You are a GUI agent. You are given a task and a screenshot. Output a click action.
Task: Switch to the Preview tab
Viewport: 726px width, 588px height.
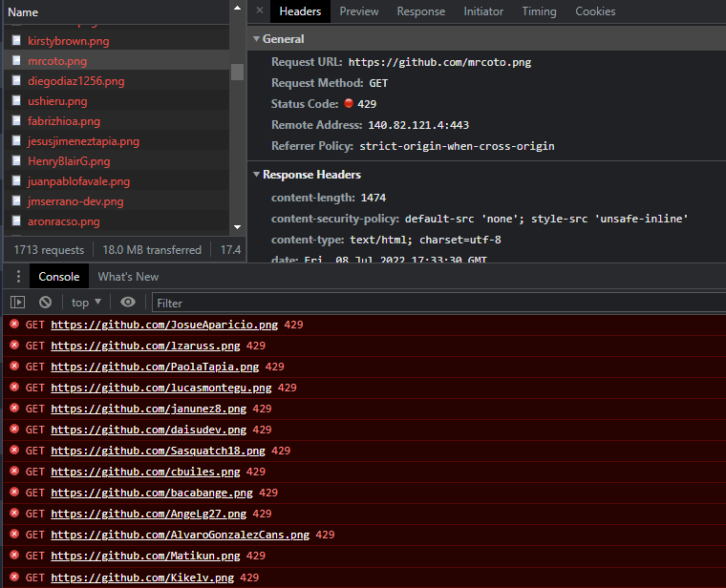tap(359, 11)
